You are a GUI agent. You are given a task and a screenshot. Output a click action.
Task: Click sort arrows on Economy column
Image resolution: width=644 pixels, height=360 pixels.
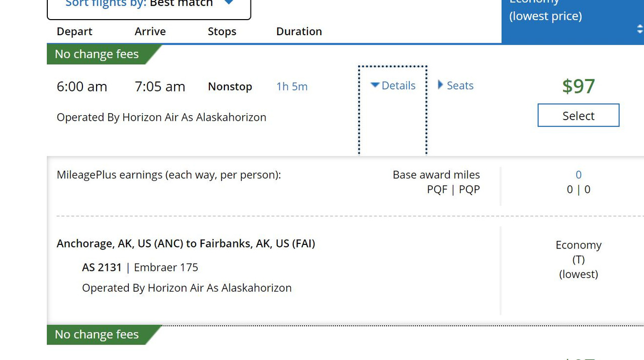point(639,30)
